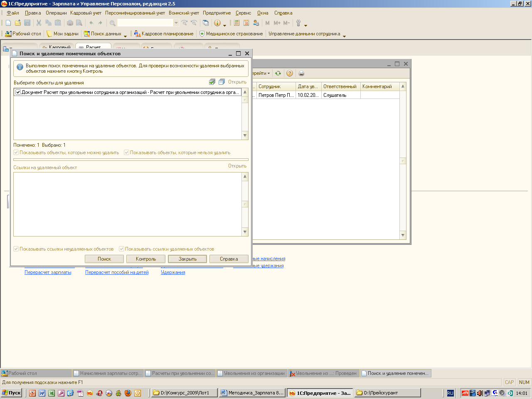Click the M memory button in the toolbar
The width and height of the screenshot is (532, 399).
click(x=267, y=23)
